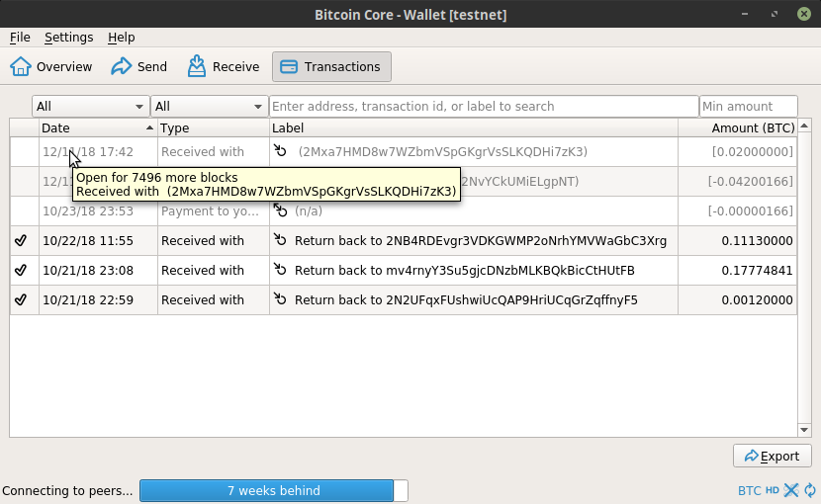Click the network disabled connection icon
This screenshot has height=504, width=821.
coord(791,490)
